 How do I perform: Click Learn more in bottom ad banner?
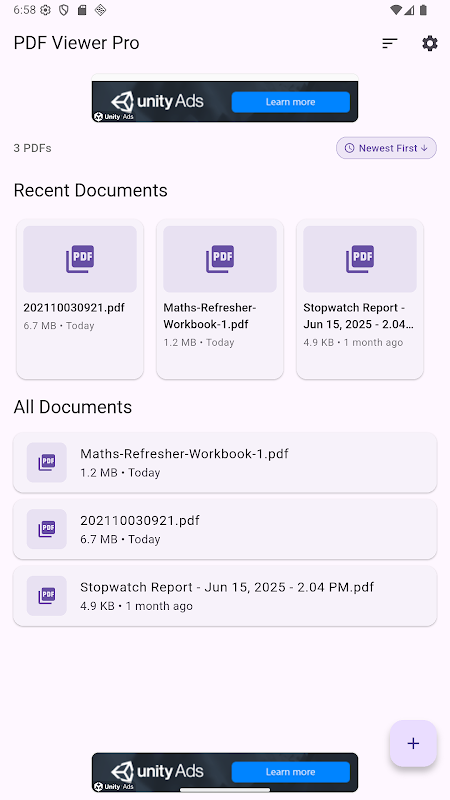point(291,772)
